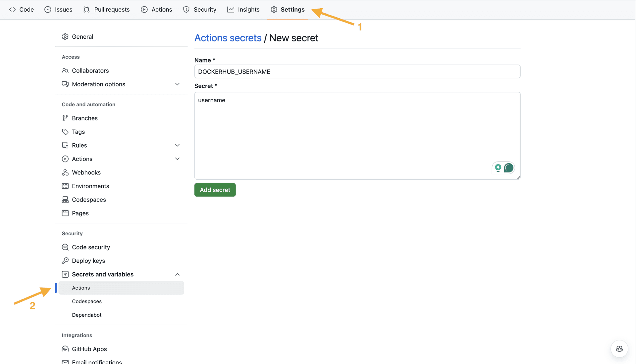636x364 pixels.
Task: Click the Collaborators people icon
Action: (x=65, y=70)
